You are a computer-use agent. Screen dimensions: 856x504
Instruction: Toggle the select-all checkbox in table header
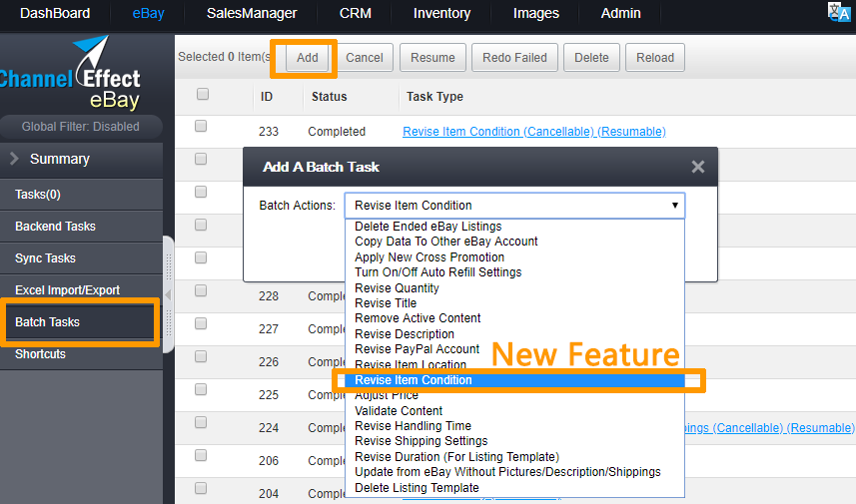pyautogui.click(x=203, y=95)
